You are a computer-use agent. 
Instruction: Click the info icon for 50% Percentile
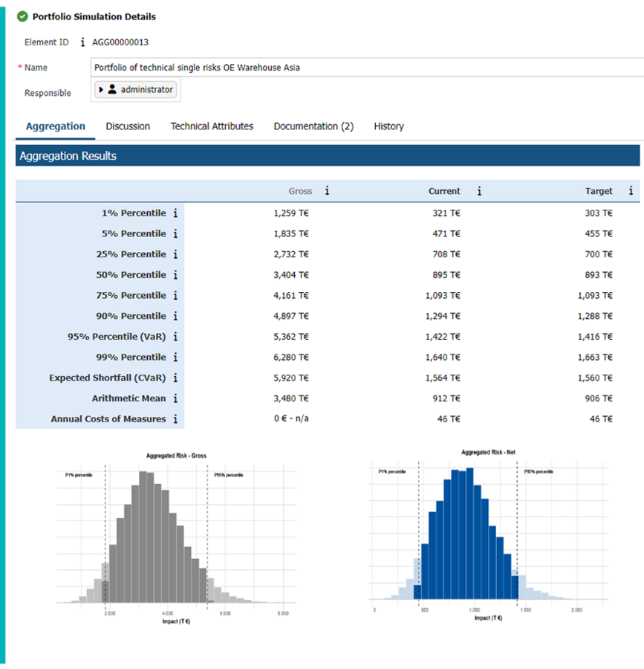(175, 275)
